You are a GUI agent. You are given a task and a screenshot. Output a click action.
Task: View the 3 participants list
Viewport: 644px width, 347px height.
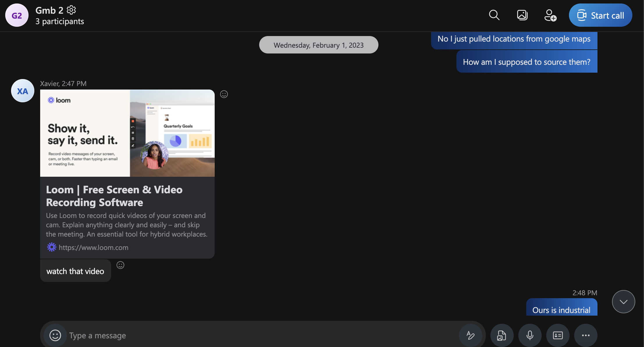click(x=60, y=22)
